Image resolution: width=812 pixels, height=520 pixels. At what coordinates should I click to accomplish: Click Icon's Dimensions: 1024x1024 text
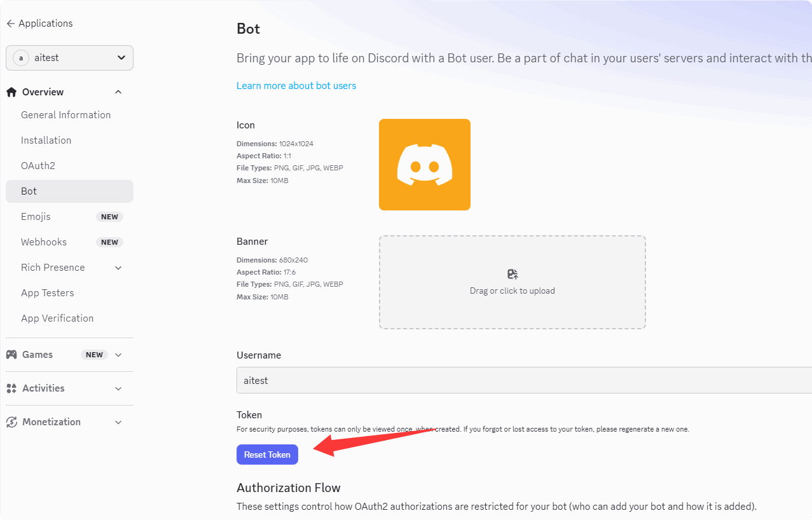pyautogui.click(x=275, y=144)
